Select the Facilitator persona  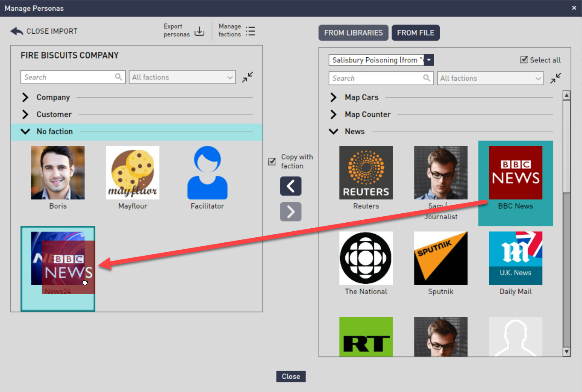pyautogui.click(x=207, y=178)
